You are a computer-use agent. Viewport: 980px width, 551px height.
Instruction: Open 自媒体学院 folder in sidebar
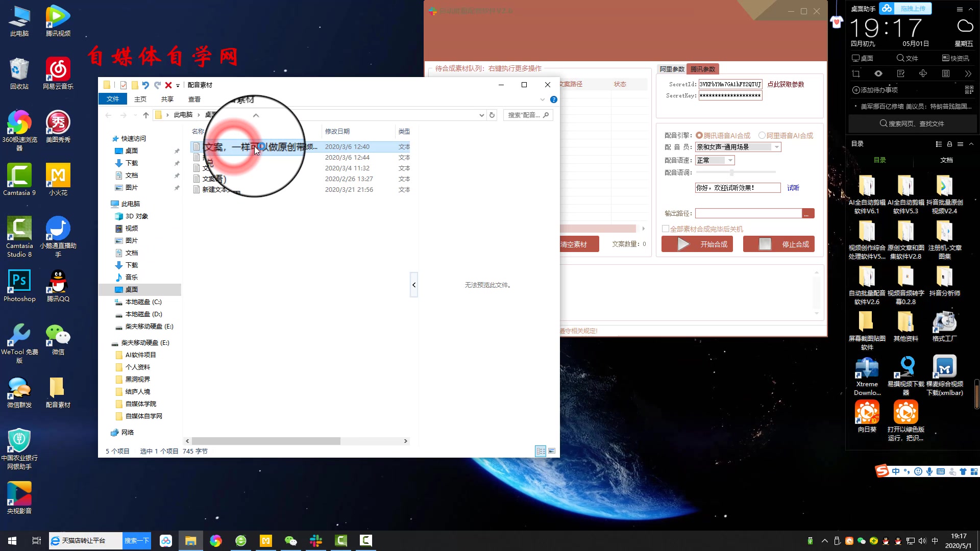click(x=141, y=404)
